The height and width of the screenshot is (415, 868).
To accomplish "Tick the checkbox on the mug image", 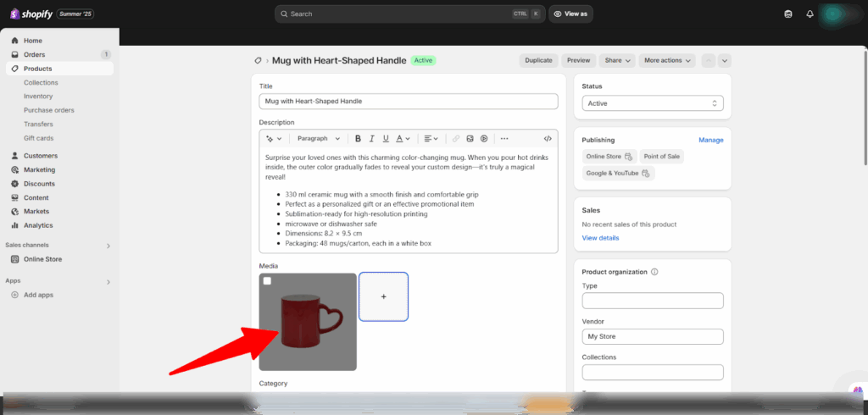I will click(267, 281).
